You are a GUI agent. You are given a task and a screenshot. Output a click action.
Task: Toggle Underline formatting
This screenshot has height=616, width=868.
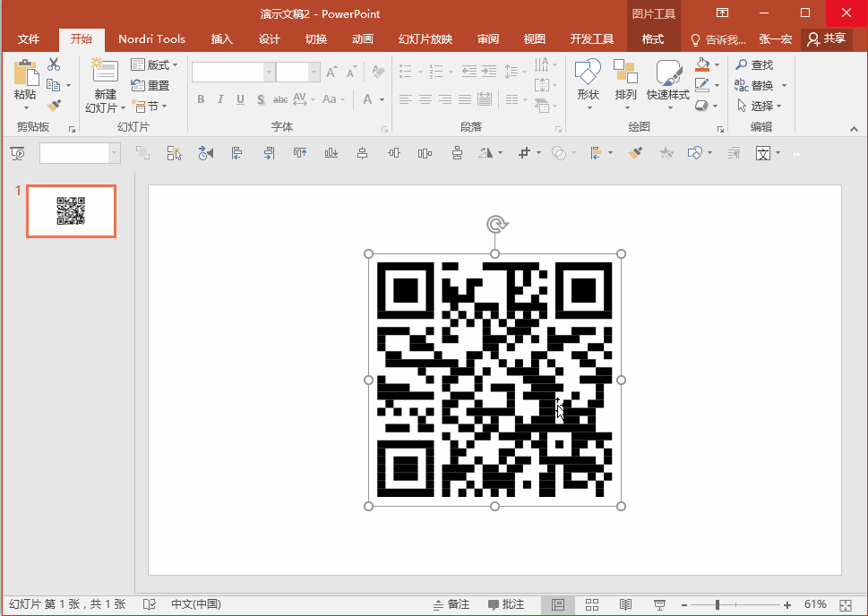coord(240,99)
